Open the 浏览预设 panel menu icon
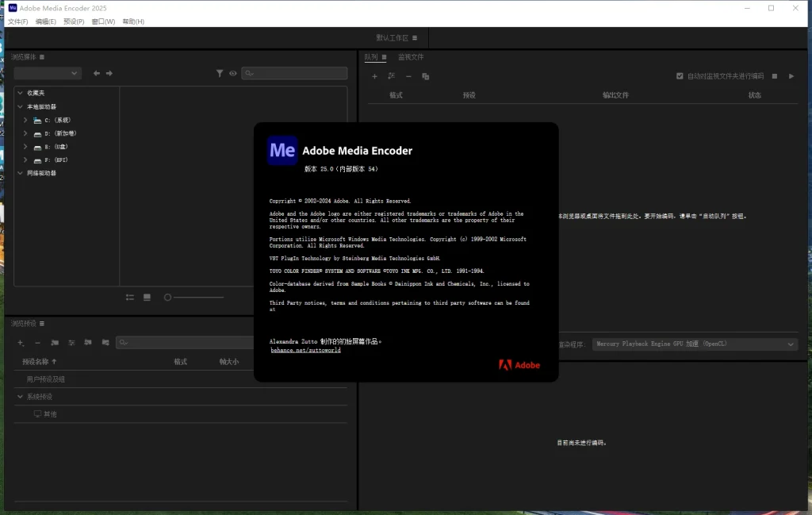 click(x=42, y=323)
